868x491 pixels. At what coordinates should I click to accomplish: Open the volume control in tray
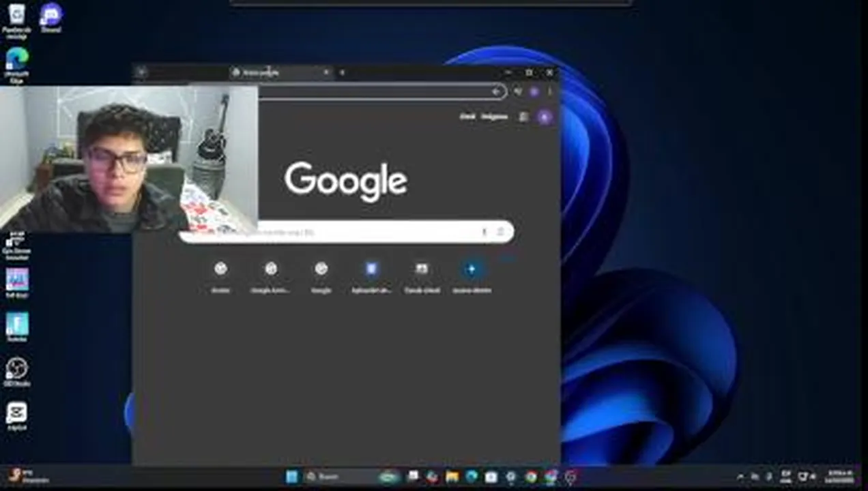click(x=812, y=477)
